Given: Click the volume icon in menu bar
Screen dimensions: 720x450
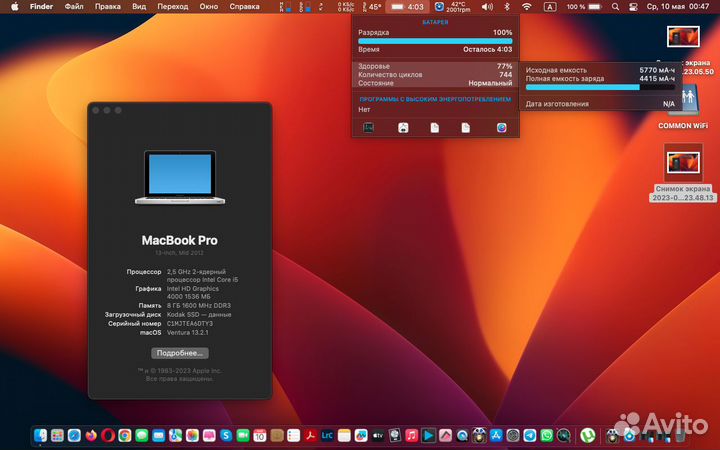Looking at the screenshot, I should [x=487, y=6].
